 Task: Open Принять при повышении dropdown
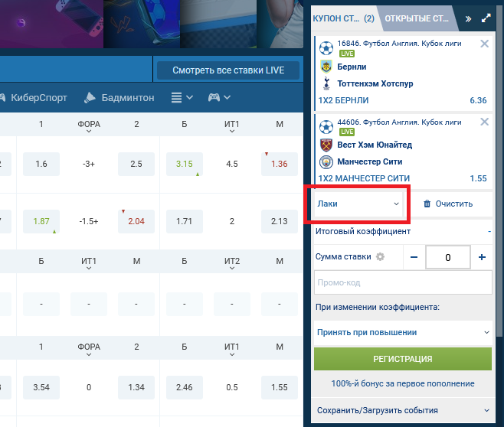[x=403, y=332]
